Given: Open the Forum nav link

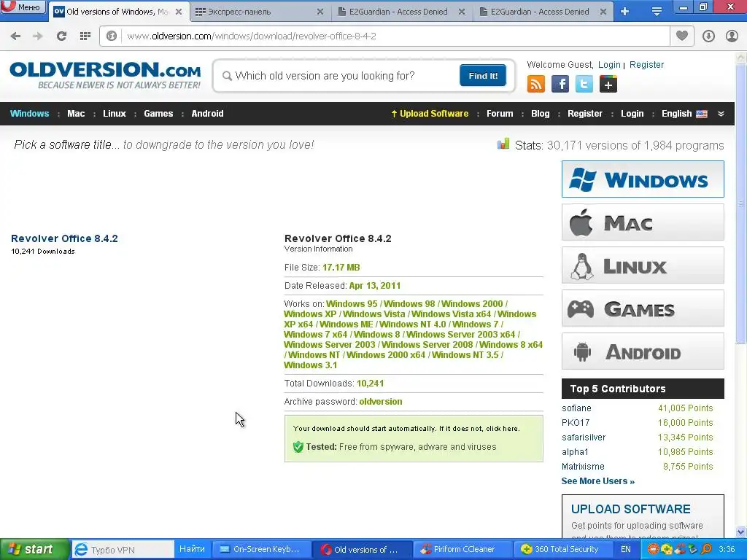Looking at the screenshot, I should (x=500, y=114).
